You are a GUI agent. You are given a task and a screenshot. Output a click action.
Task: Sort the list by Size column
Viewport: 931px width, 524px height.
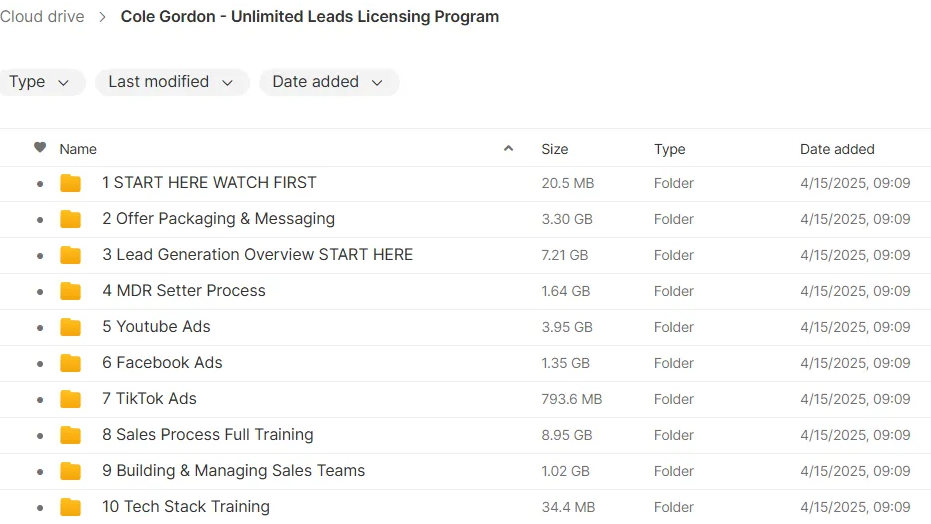tap(554, 149)
